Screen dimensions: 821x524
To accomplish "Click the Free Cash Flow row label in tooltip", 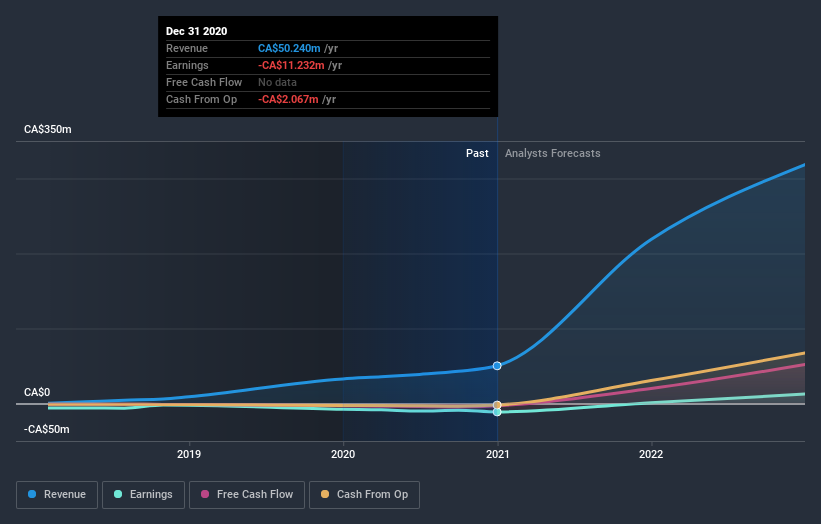I will [204, 82].
